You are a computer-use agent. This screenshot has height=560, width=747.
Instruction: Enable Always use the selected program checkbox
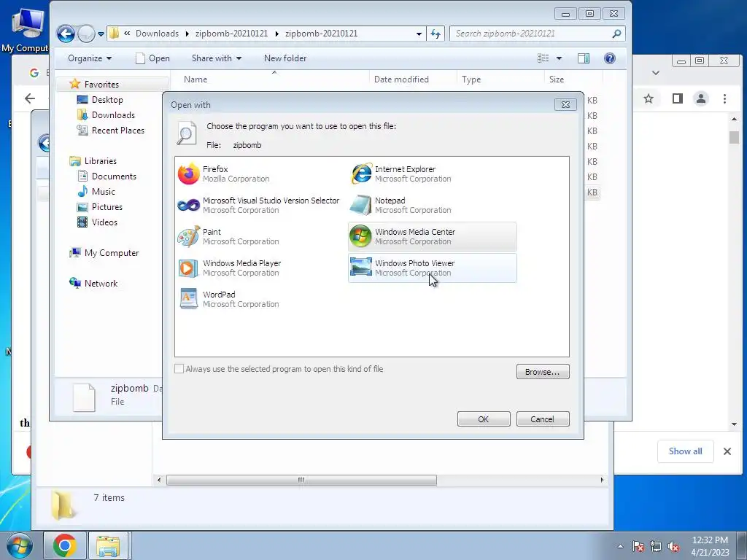click(x=179, y=368)
